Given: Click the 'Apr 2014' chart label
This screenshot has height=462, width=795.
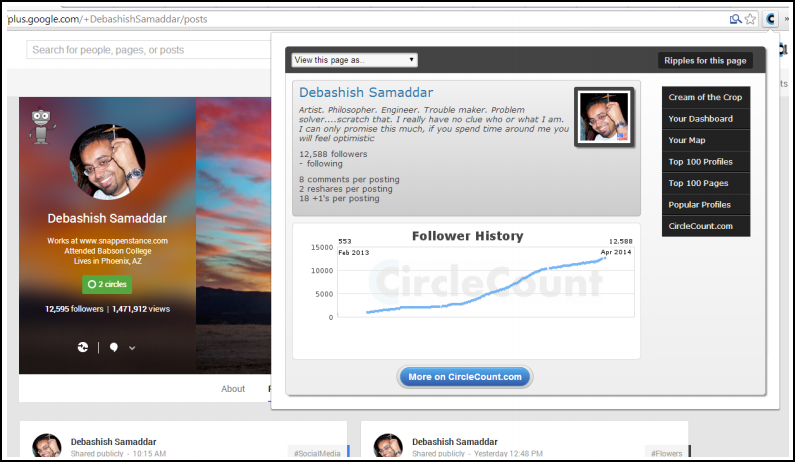Looking at the screenshot, I should pos(616,252).
